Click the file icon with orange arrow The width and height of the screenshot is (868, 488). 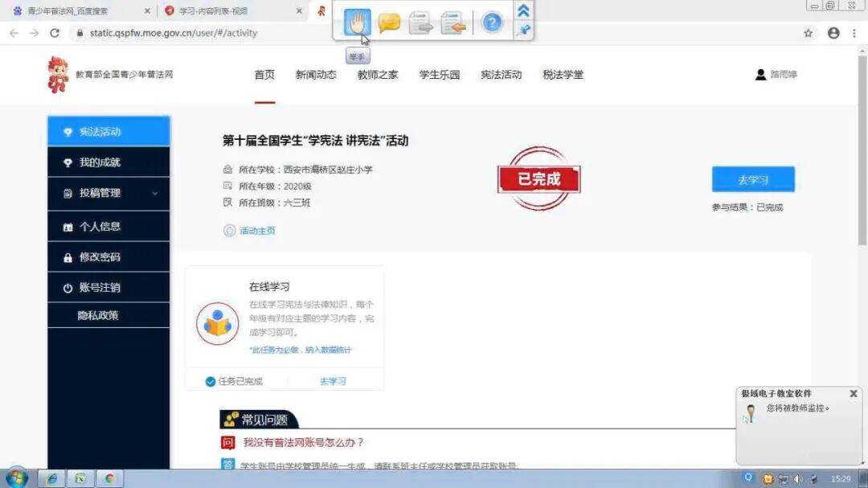(x=453, y=23)
